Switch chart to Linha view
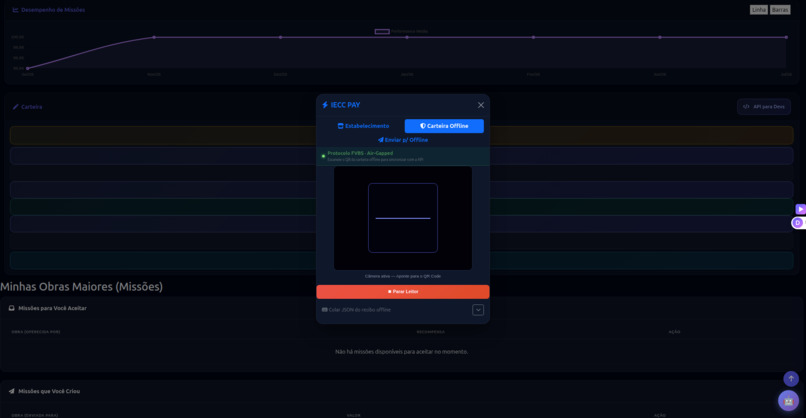This screenshot has width=806, height=418. click(759, 10)
